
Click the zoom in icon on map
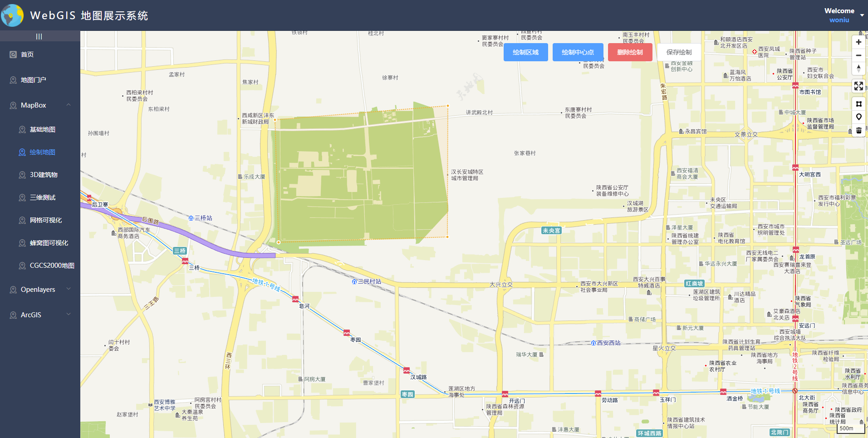coord(858,42)
